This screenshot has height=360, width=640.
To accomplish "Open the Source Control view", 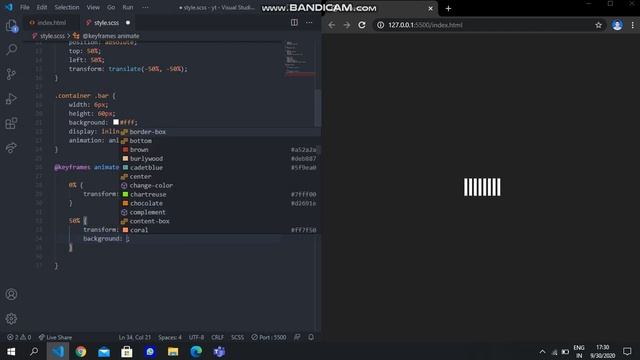I will pyautogui.click(x=11, y=74).
